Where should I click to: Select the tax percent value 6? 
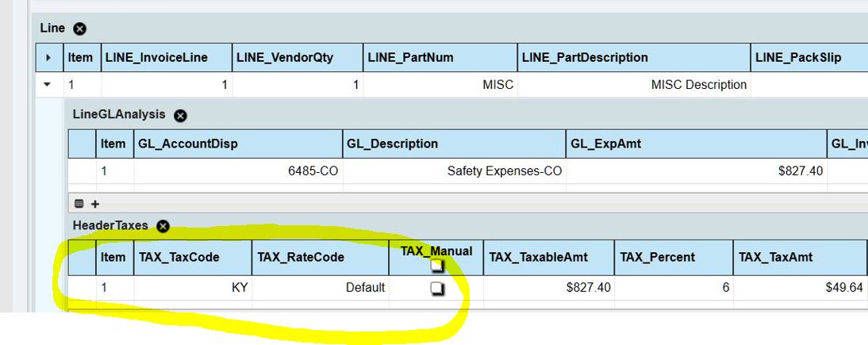[x=674, y=288]
